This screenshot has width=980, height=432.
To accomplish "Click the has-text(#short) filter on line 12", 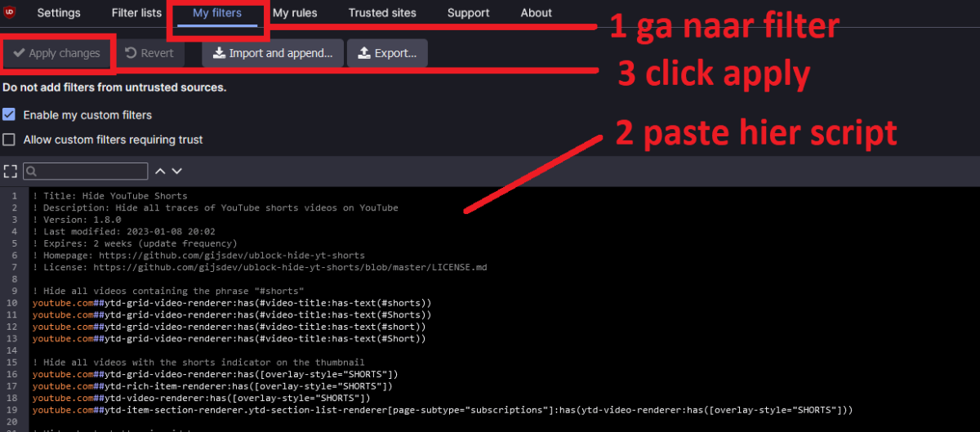I will coord(229,327).
